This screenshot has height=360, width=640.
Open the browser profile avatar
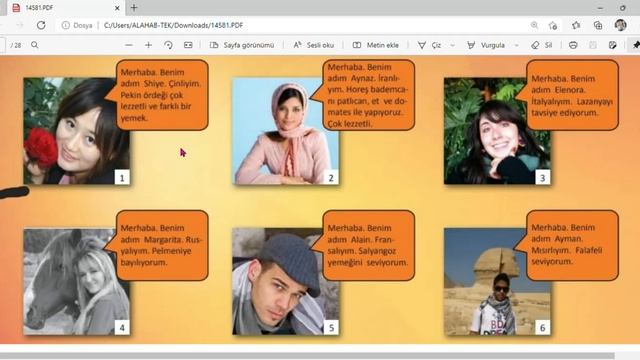tap(620, 25)
